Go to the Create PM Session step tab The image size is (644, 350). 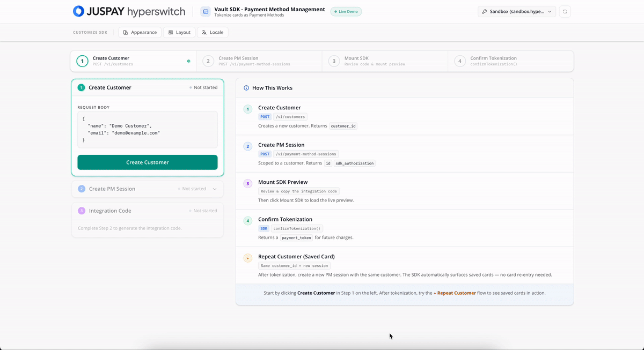tap(259, 61)
